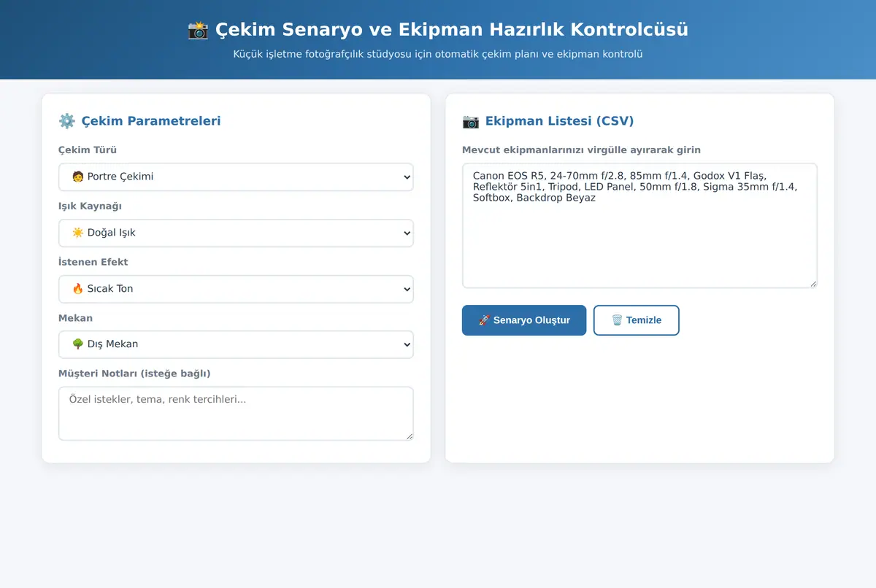
Task: Click the subtitle about Küçük işletme fotoğrafçılık stüdyosu
Action: click(438, 54)
